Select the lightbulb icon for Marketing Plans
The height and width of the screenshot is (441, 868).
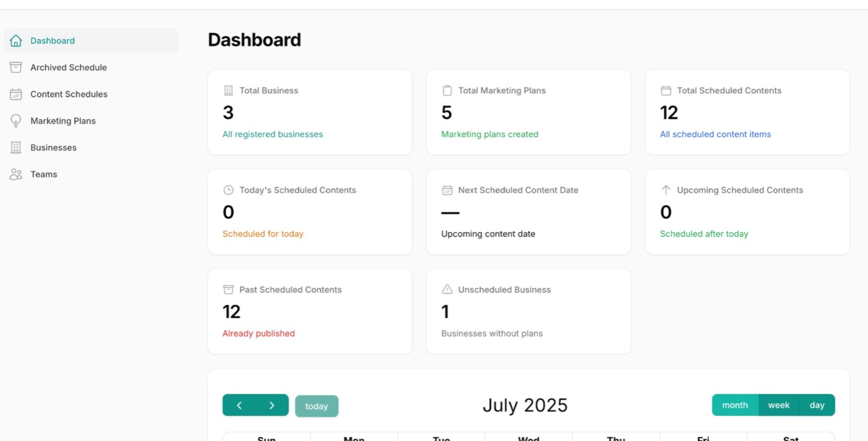pyautogui.click(x=15, y=121)
